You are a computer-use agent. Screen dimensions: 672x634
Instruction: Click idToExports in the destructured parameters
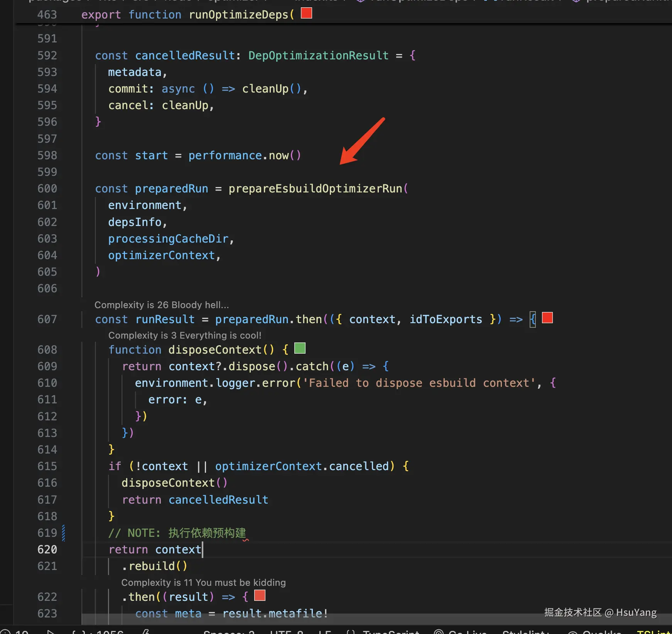[x=446, y=319]
